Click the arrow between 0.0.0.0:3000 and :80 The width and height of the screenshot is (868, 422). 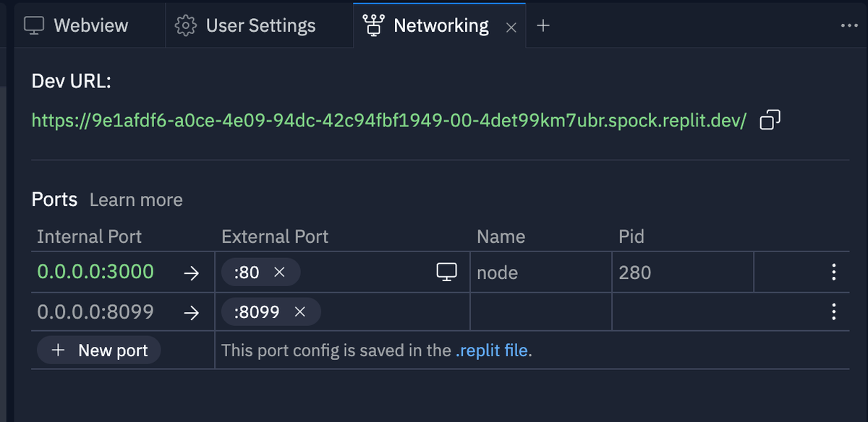190,272
